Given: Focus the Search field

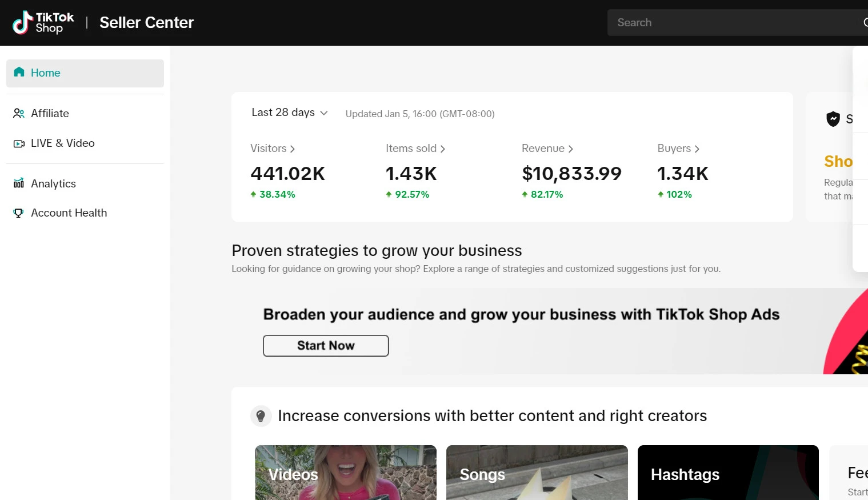Looking at the screenshot, I should click(x=737, y=22).
